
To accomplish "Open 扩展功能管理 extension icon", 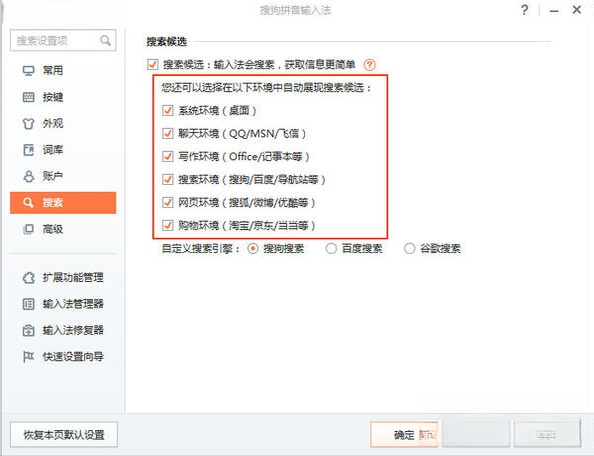I will 28,278.
